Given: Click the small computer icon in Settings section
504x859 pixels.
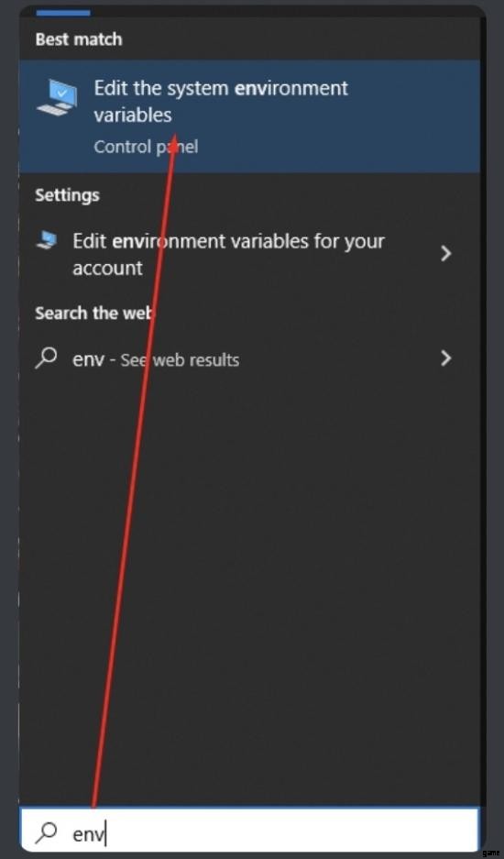Looking at the screenshot, I should click(48, 240).
